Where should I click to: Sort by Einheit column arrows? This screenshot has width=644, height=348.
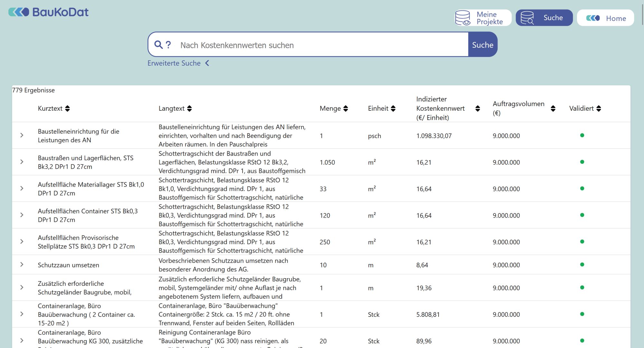tap(393, 108)
